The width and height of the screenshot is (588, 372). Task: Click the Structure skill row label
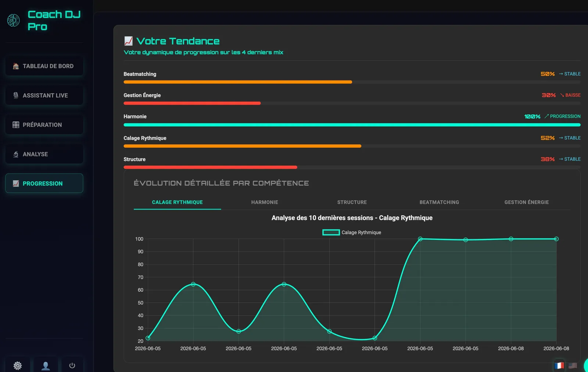point(135,159)
